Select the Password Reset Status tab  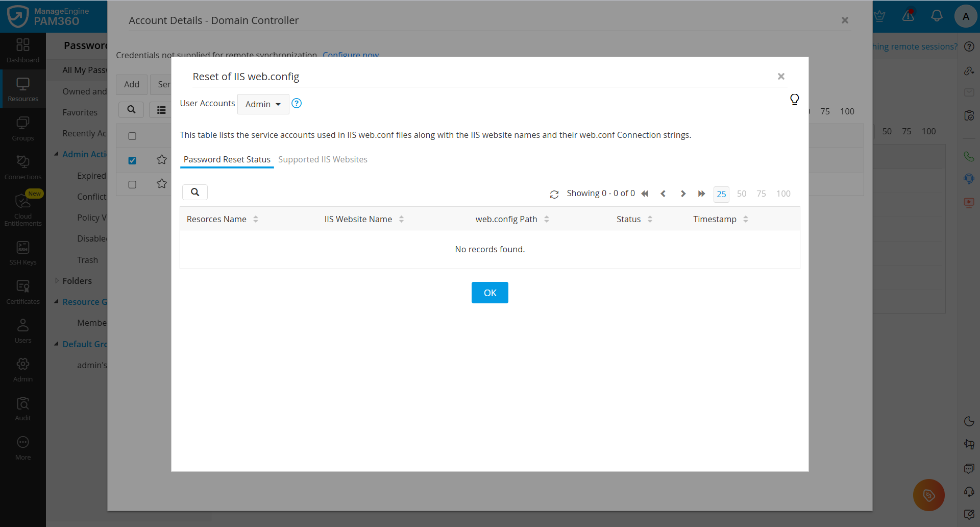[227, 159]
